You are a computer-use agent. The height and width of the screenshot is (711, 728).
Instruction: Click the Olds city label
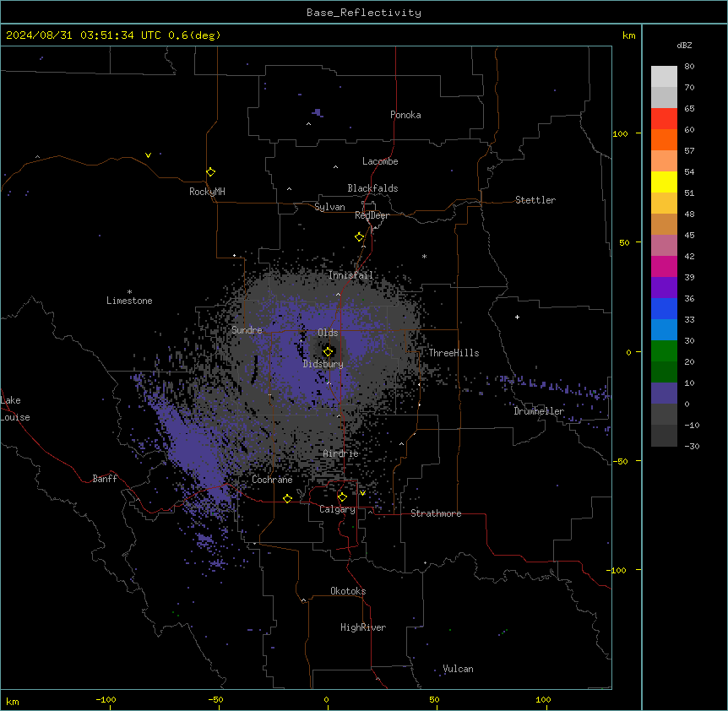point(328,333)
